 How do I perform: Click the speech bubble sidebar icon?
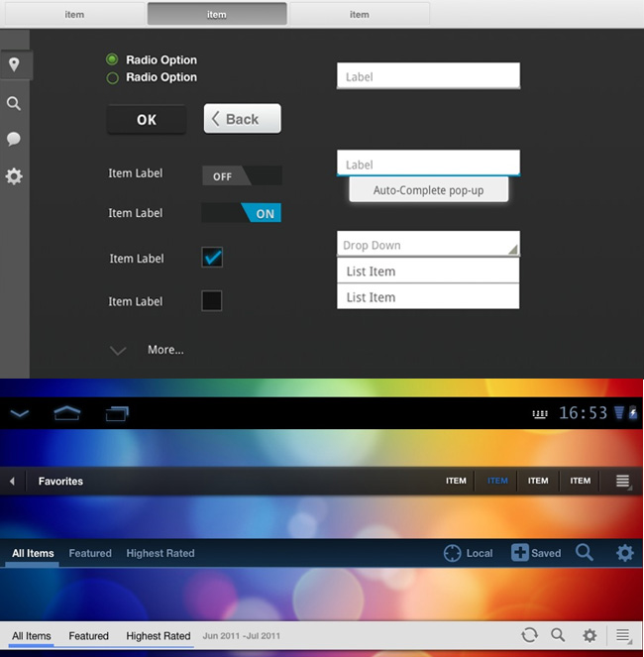[14, 140]
